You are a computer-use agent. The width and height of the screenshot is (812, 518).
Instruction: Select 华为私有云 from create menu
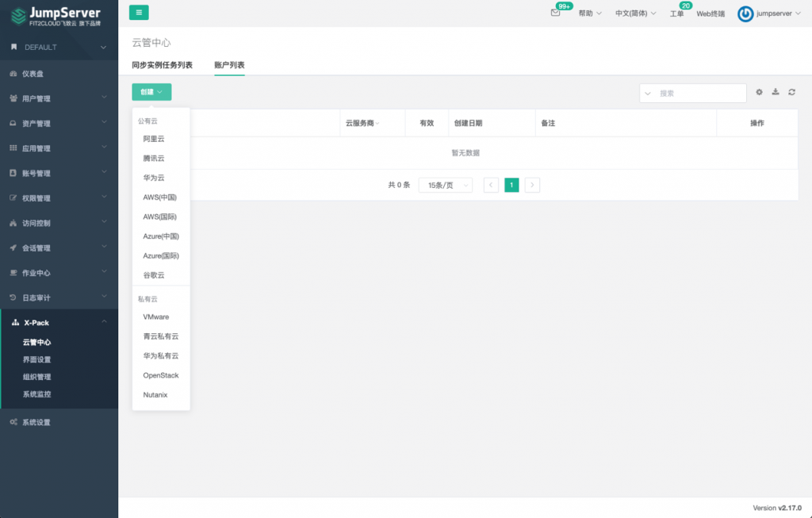click(161, 356)
